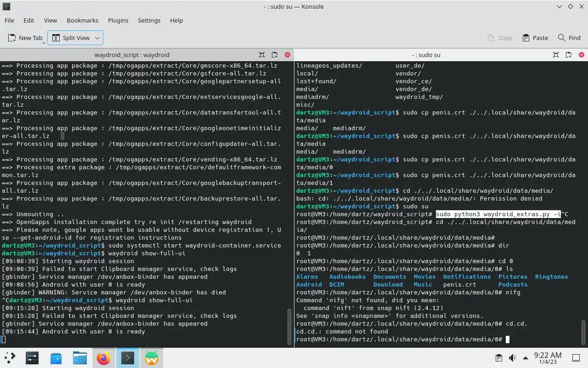Click the 'DCIM' directory name

tap(336, 284)
